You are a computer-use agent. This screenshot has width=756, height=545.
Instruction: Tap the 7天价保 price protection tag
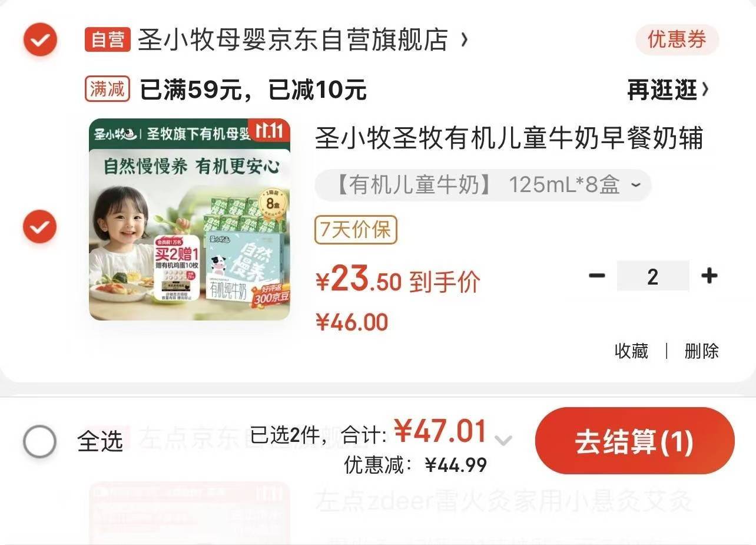point(356,230)
